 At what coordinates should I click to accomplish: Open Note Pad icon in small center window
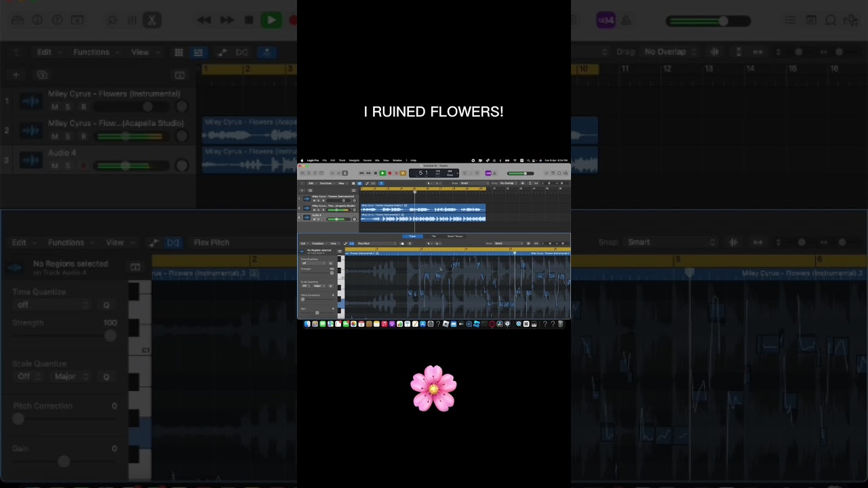(553, 173)
